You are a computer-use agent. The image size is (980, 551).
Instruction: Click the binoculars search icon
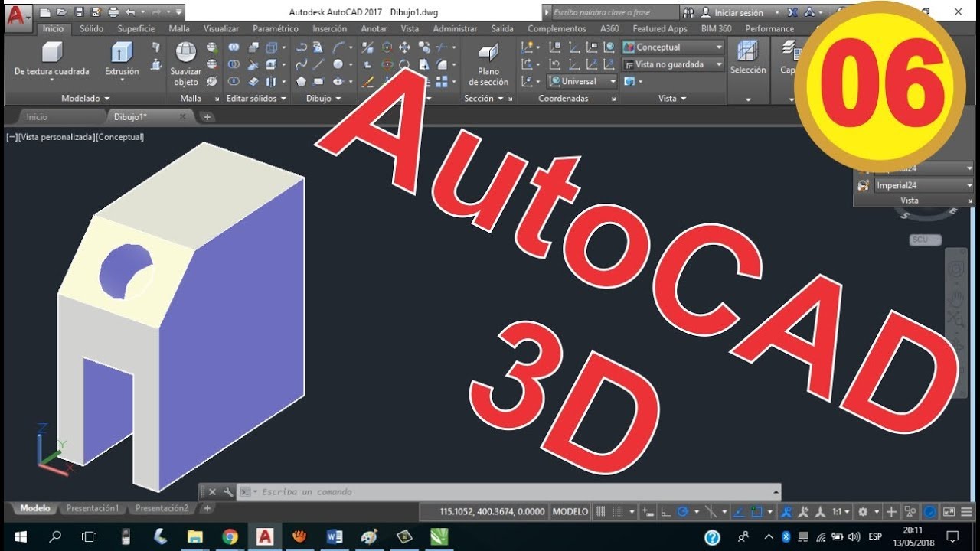(x=688, y=12)
